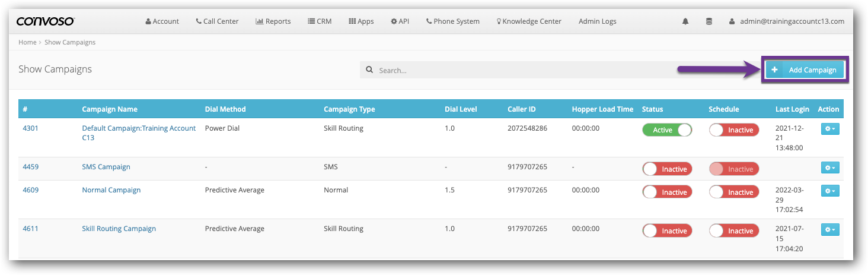Image resolution: width=868 pixels, height=275 pixels.
Task: Enable Status for SMS Campaign
Action: [667, 169]
